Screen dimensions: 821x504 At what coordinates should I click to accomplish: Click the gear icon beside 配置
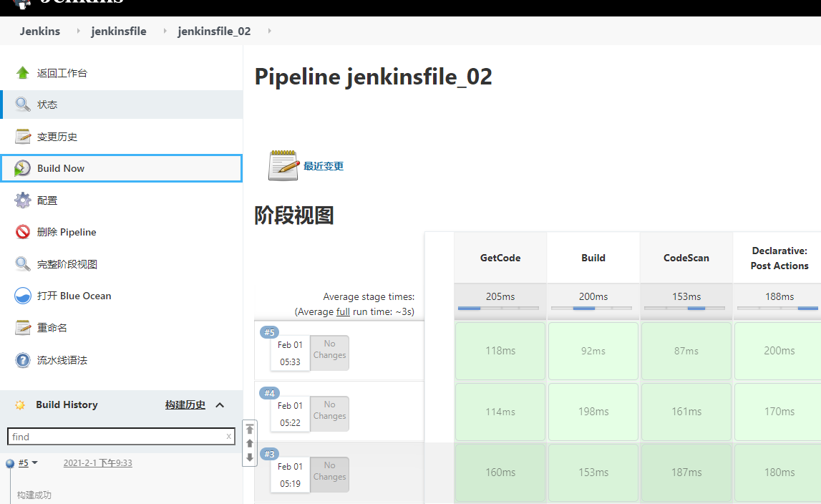(22, 200)
